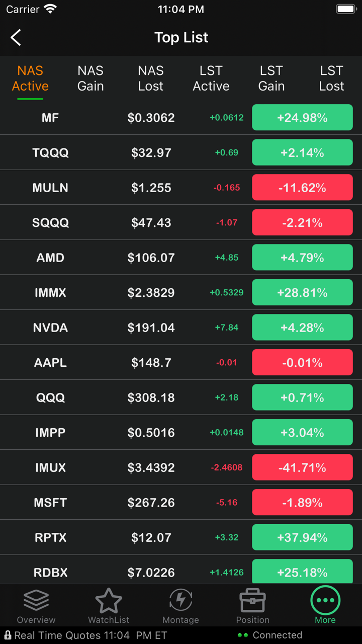The height and width of the screenshot is (644, 362).
Task: Open the Montage lightning icon
Action: (x=181, y=600)
